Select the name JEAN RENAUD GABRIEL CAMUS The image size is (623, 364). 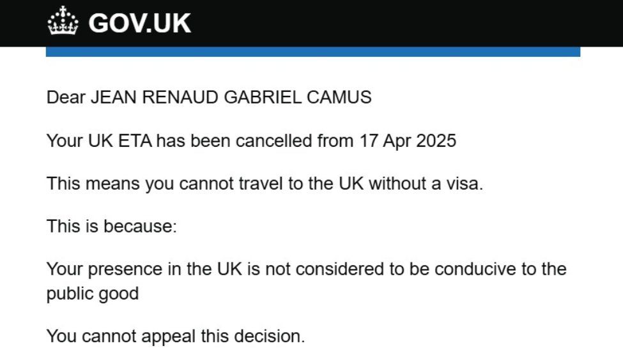[x=230, y=97]
